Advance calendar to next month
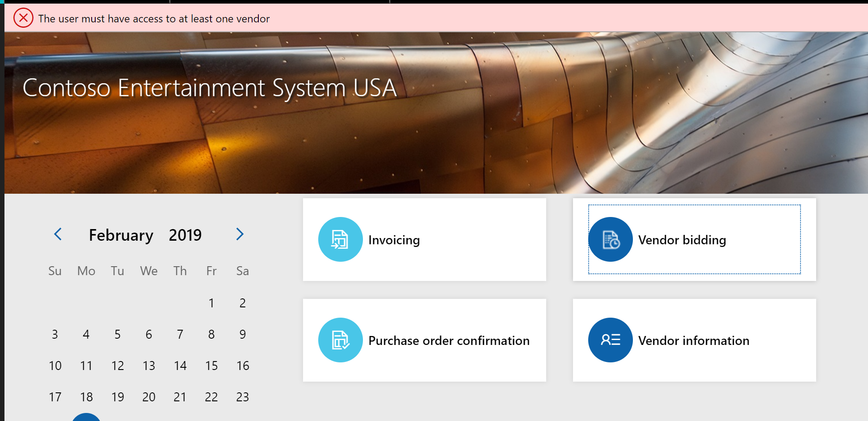This screenshot has height=421, width=868. click(240, 234)
